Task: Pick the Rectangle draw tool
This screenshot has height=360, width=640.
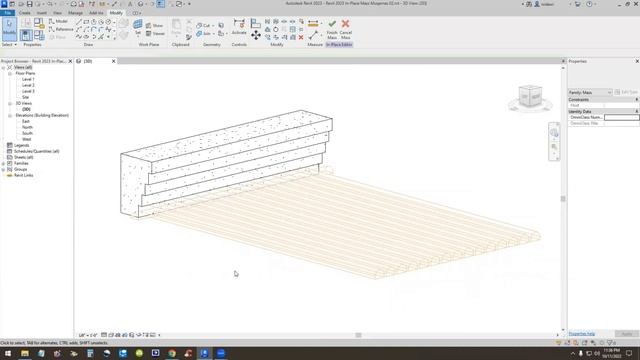Action: click(86, 22)
